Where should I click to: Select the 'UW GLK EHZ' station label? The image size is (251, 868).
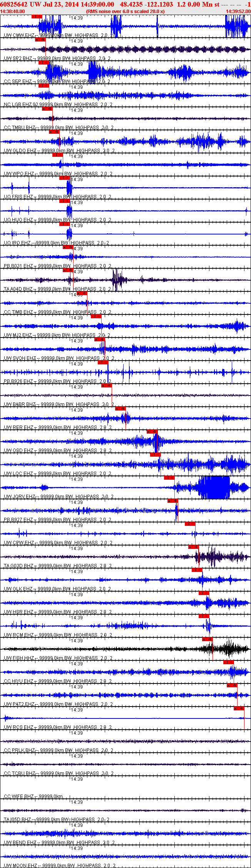pos(18,589)
